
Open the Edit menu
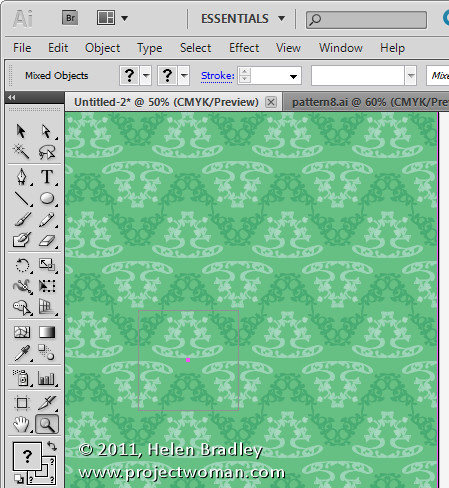tap(58, 48)
